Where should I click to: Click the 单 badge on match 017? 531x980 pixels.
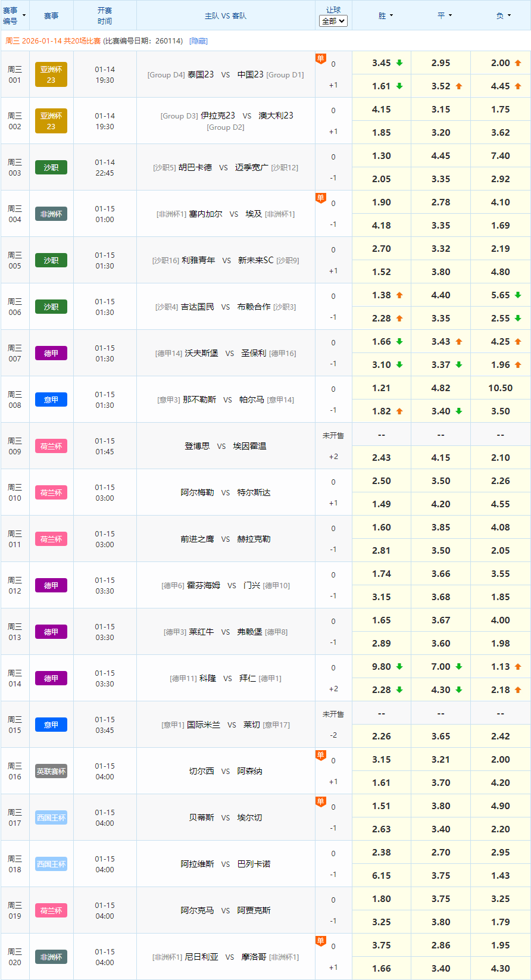pyautogui.click(x=321, y=801)
